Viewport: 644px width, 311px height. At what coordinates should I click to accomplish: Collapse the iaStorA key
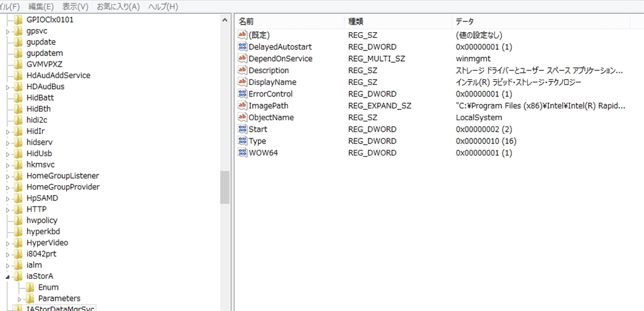[8, 277]
